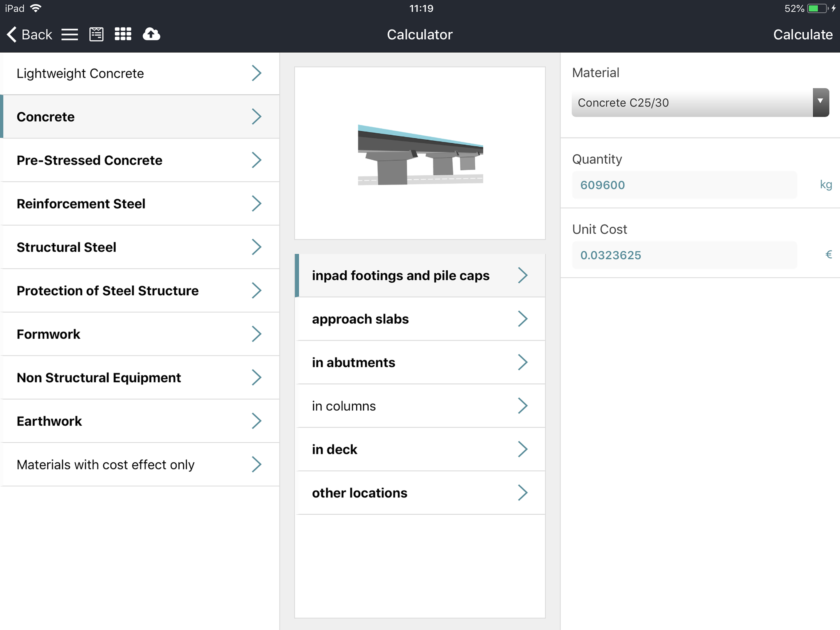Expand Lightweight Concrete category chevron
840x630 pixels.
click(x=256, y=73)
